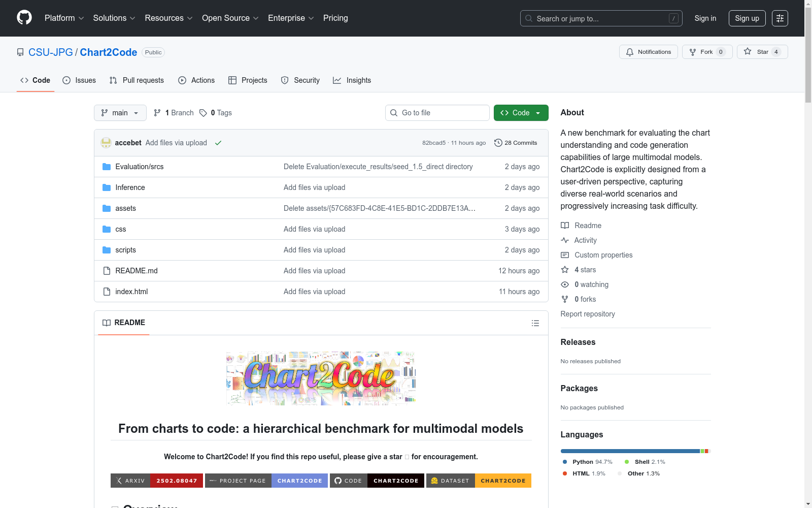The image size is (812, 508).
Task: Click the README tab header
Action: pos(124,323)
